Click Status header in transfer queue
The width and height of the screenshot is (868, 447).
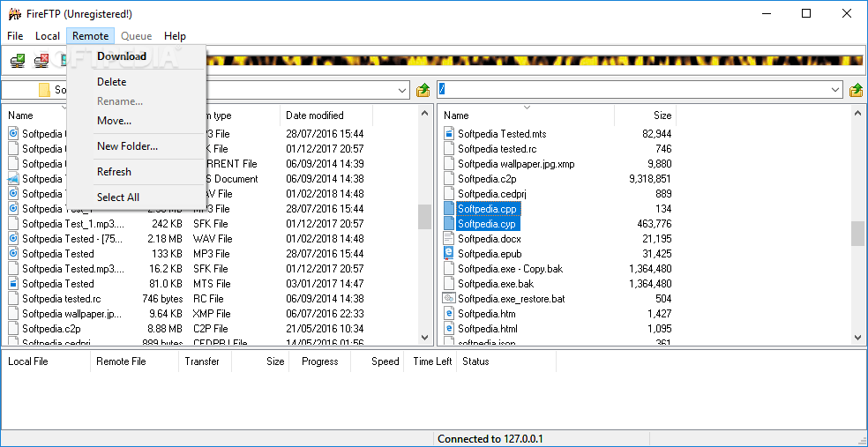point(506,361)
